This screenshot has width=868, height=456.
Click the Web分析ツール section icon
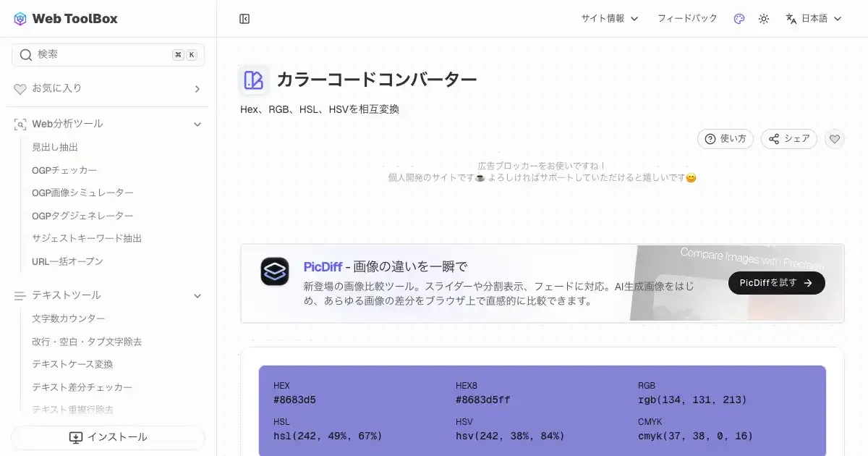[20, 124]
